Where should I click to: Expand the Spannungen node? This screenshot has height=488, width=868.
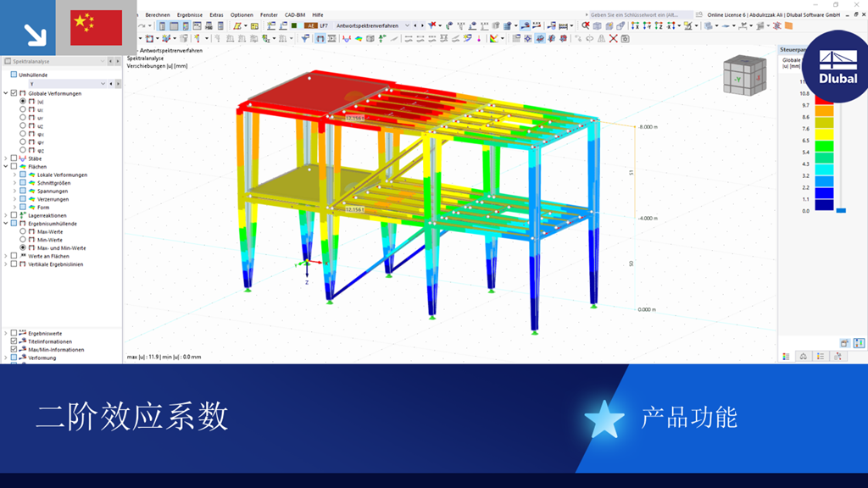(x=15, y=191)
